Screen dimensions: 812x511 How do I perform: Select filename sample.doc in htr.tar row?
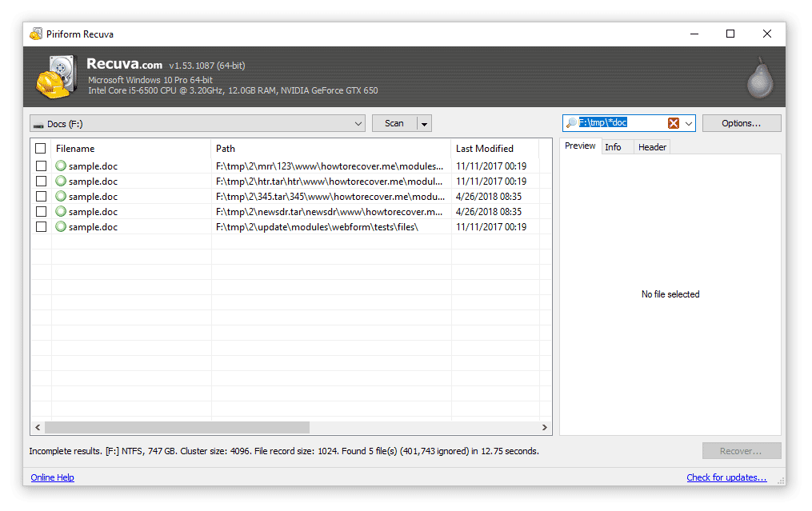(x=94, y=182)
